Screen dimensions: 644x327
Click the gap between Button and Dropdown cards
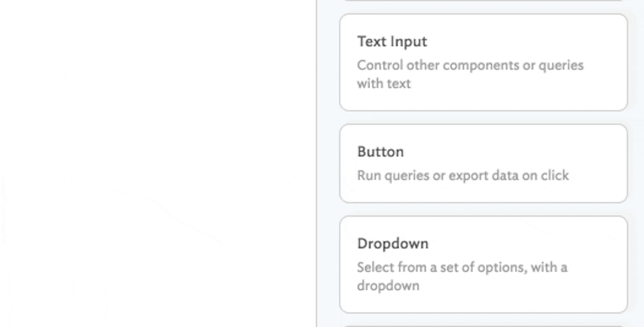(483, 209)
